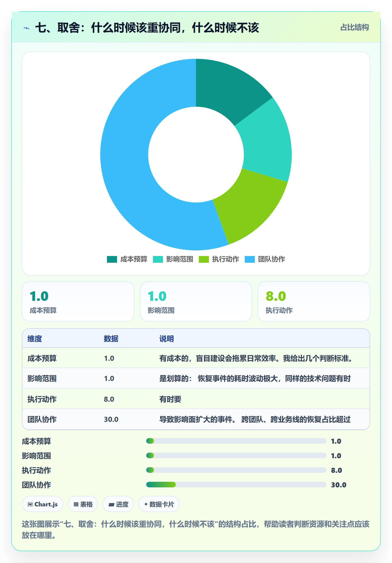Hide the 团队协作 series via its legend item

click(x=265, y=259)
